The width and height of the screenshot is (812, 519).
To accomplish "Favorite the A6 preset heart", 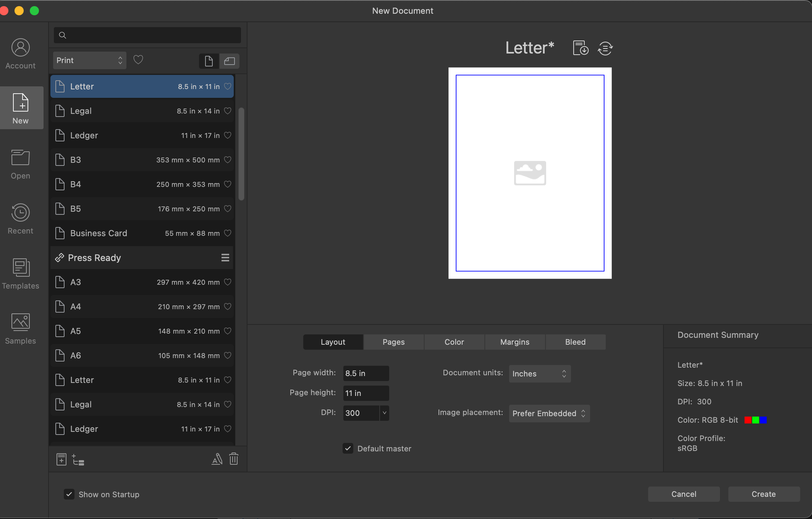I will (x=228, y=355).
